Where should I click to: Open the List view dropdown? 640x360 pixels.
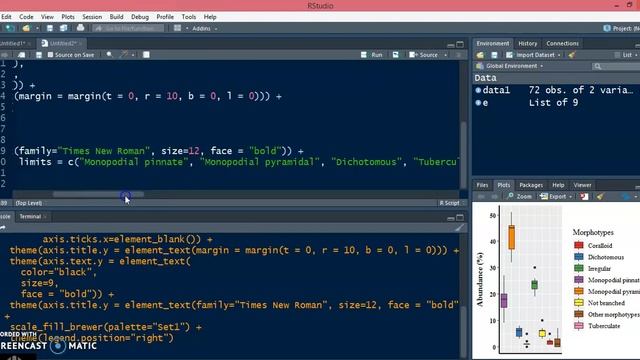[x=627, y=55]
